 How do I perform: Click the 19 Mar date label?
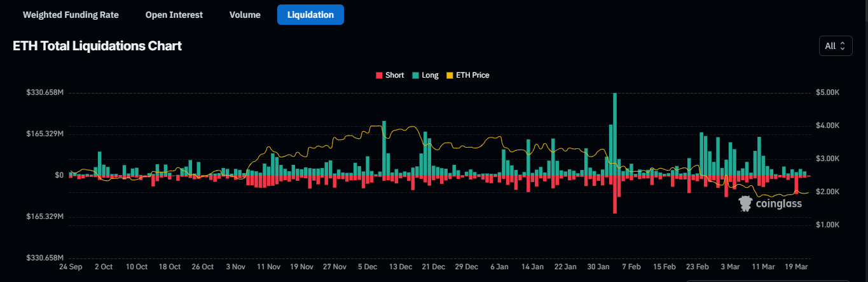pos(796,267)
